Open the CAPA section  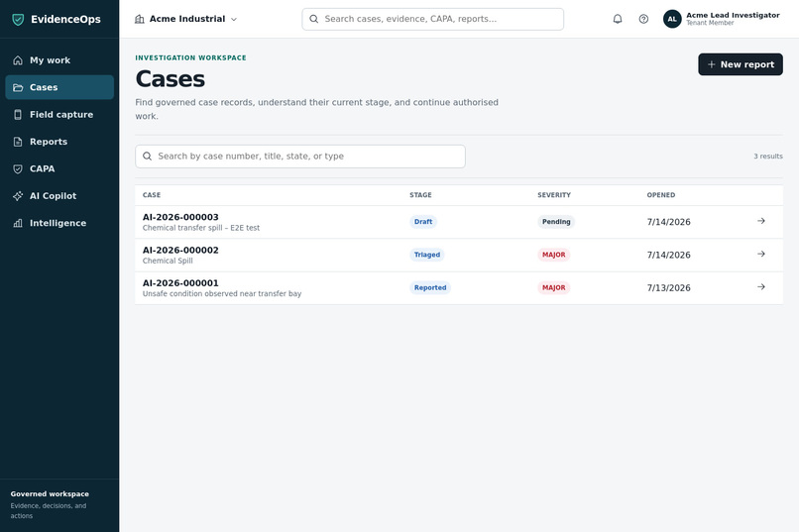coord(59,168)
